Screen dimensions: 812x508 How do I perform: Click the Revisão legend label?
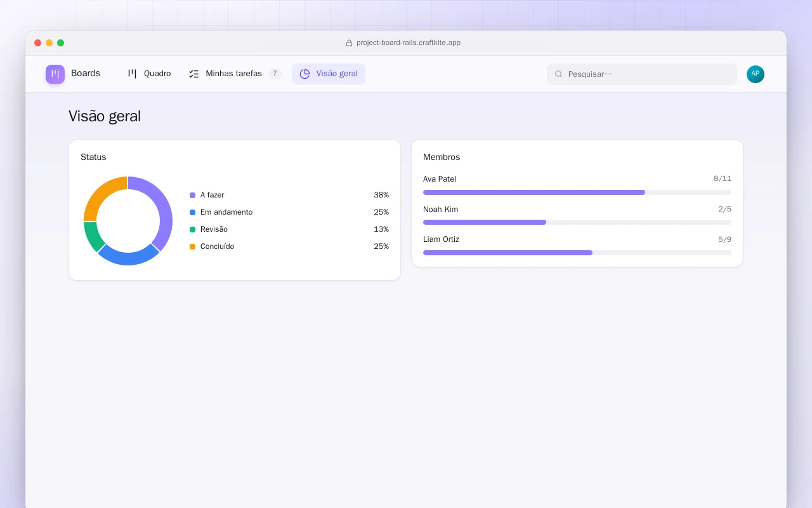(214, 229)
